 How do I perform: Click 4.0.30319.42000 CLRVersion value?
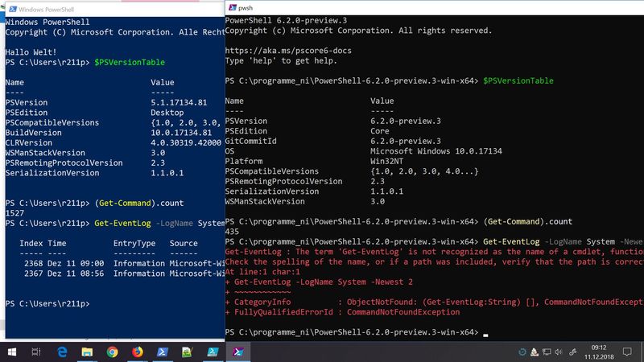[186, 143]
